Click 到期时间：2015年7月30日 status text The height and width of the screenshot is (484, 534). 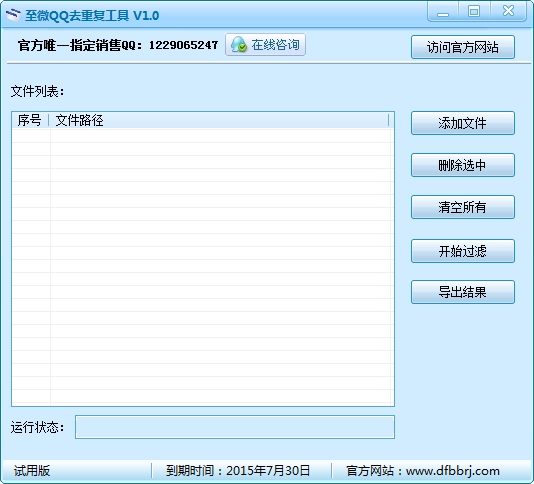[238, 471]
